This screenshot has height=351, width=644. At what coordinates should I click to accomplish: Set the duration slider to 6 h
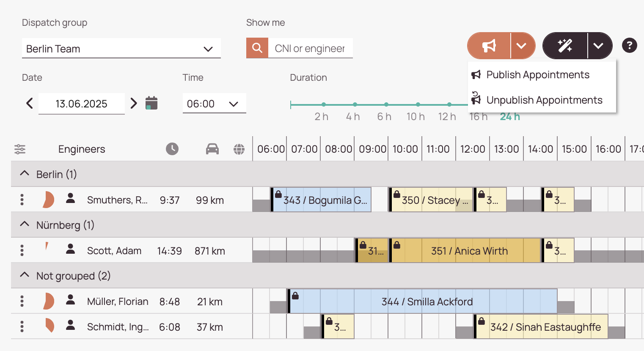click(386, 104)
